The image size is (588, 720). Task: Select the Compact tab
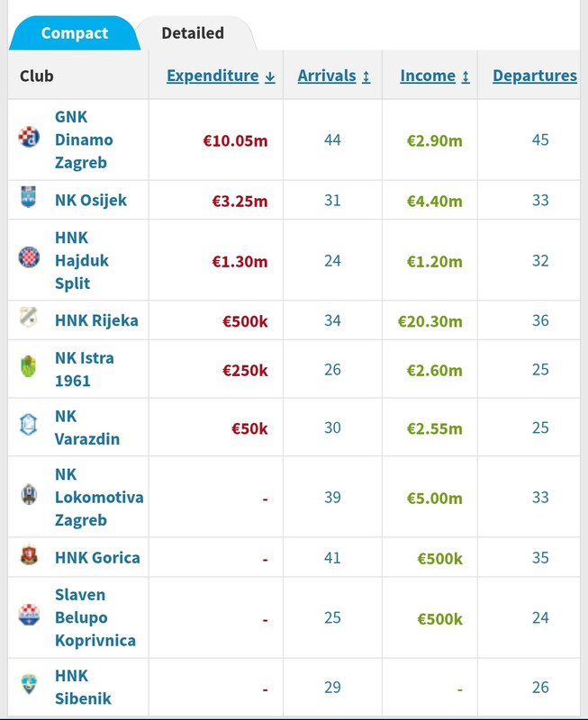[75, 33]
